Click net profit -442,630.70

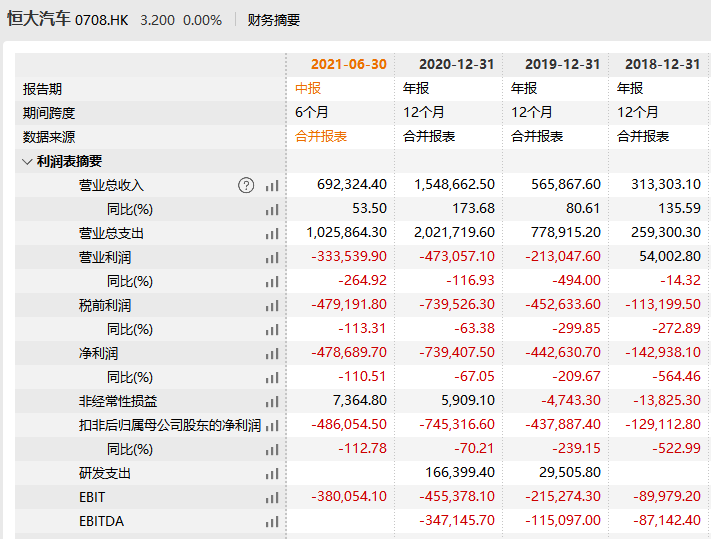[563, 353]
